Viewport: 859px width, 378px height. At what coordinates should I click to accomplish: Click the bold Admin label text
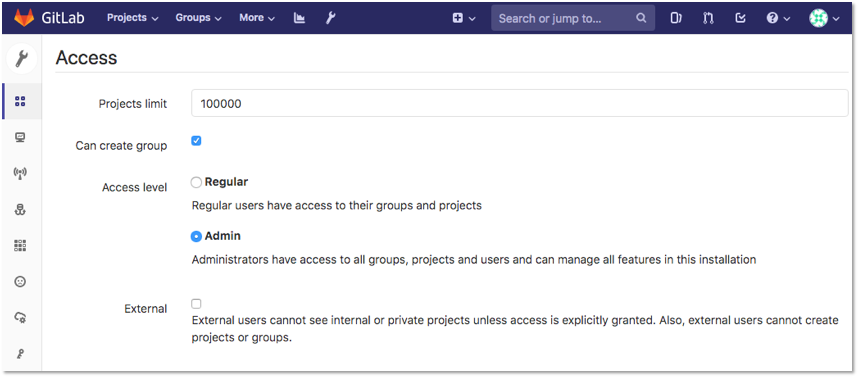click(222, 236)
